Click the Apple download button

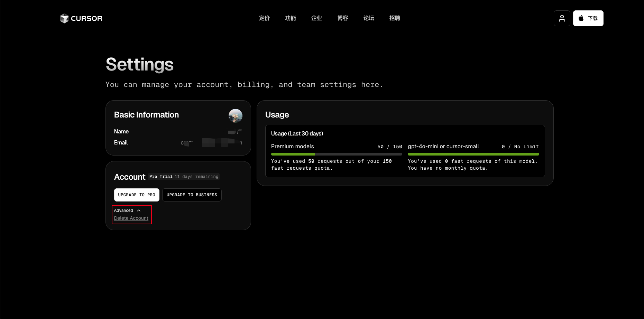tap(588, 18)
